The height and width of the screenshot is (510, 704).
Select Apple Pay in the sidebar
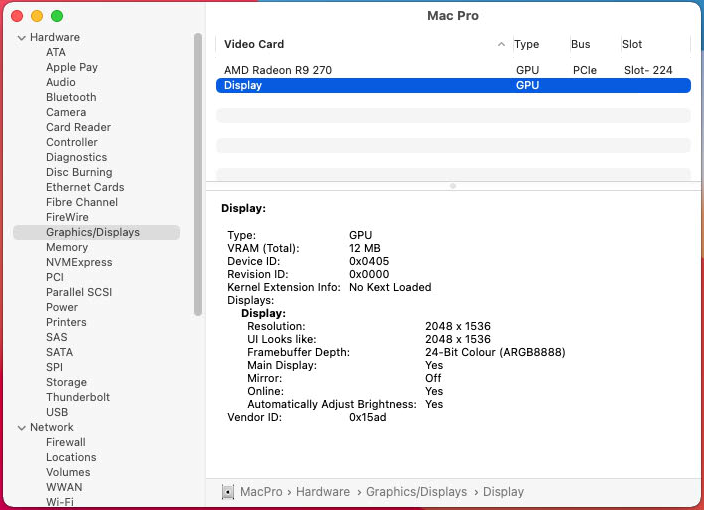pos(72,67)
